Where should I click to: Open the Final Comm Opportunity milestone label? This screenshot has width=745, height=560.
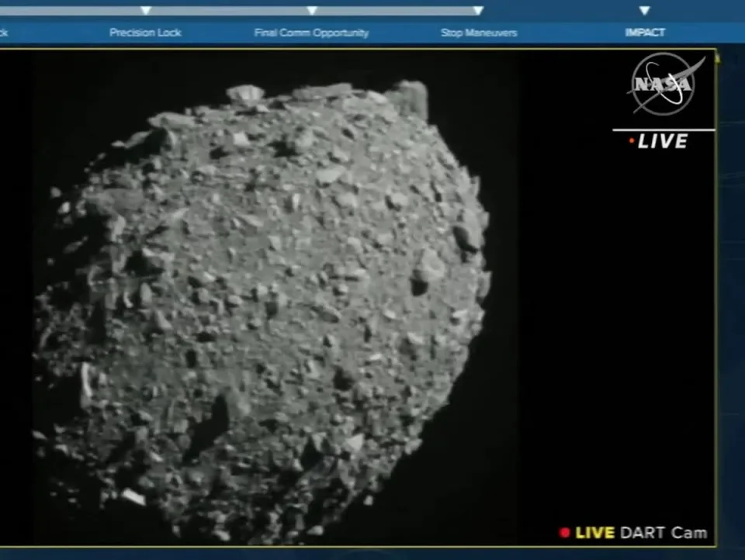[x=311, y=33]
